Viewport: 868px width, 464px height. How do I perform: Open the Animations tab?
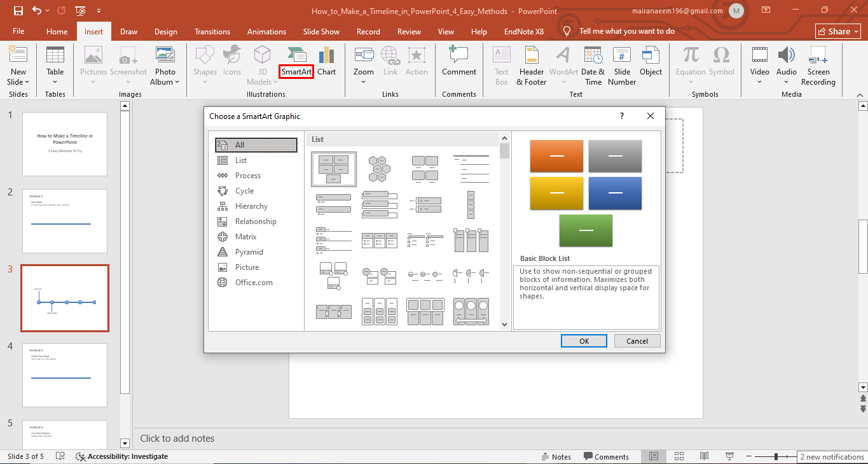click(x=266, y=31)
